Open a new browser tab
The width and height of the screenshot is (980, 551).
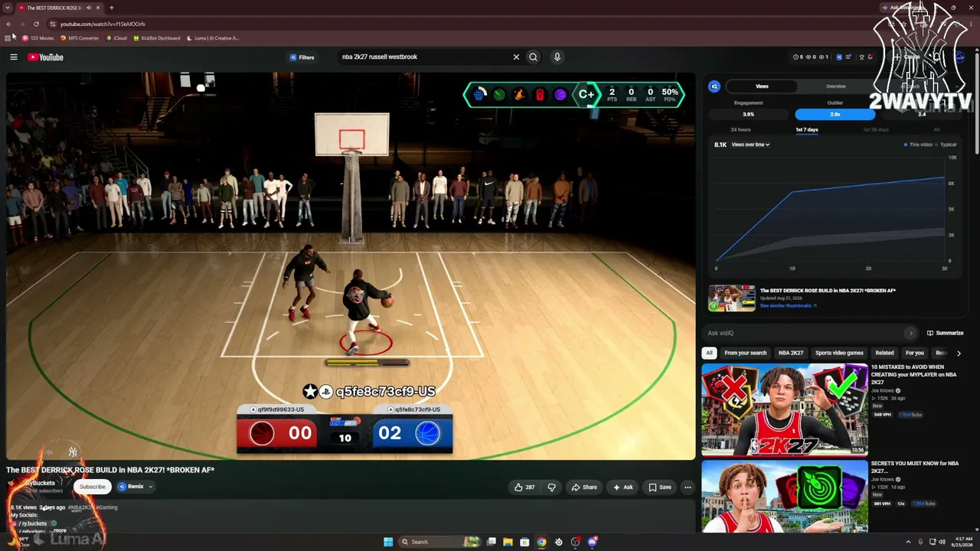(x=112, y=8)
